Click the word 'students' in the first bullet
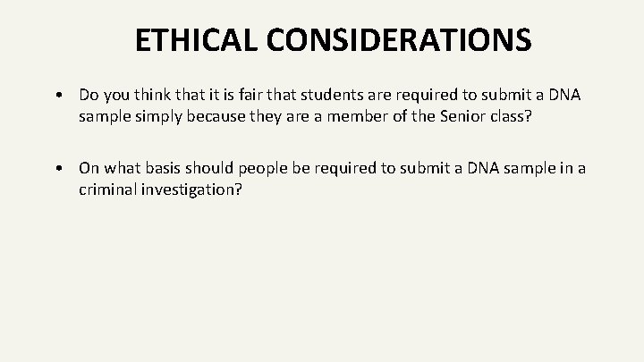This screenshot has height=362, width=644. pyautogui.click(x=332, y=95)
